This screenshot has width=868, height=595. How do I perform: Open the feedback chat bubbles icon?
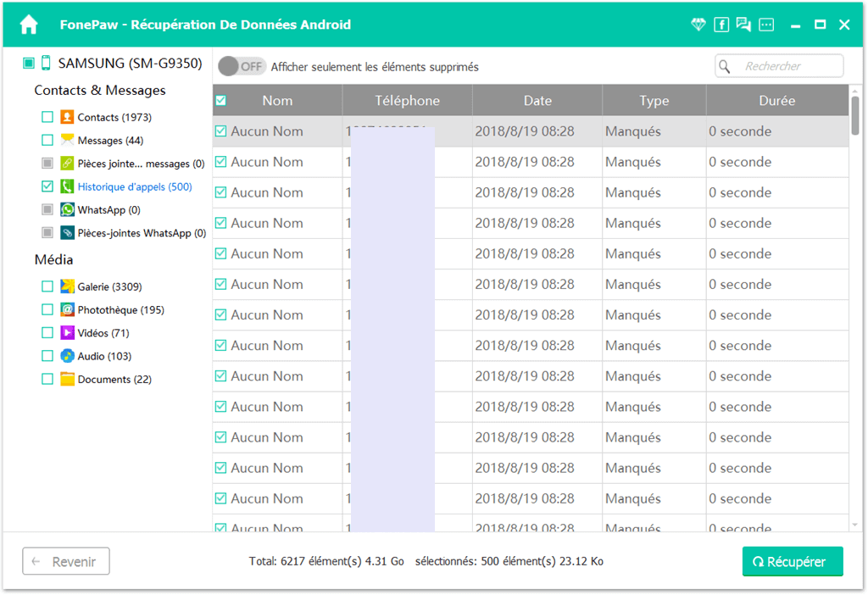[x=743, y=25]
